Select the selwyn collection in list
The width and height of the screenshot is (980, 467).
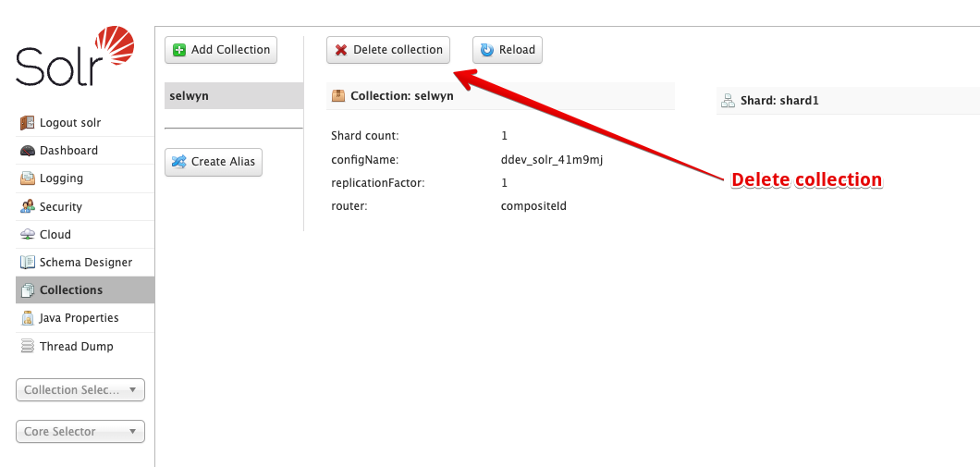click(234, 95)
